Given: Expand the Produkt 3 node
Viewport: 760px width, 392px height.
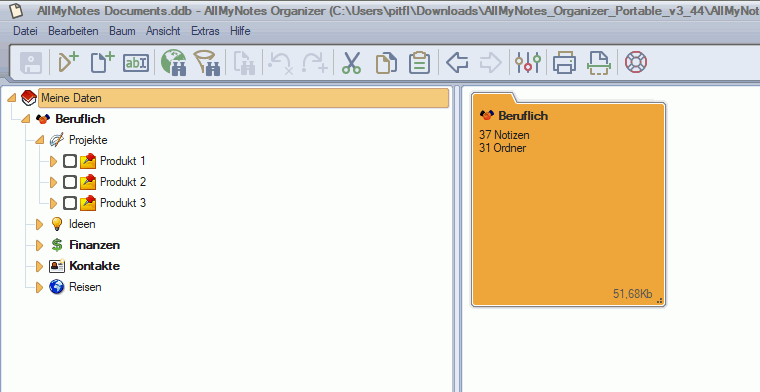Looking at the screenshot, I should (53, 203).
